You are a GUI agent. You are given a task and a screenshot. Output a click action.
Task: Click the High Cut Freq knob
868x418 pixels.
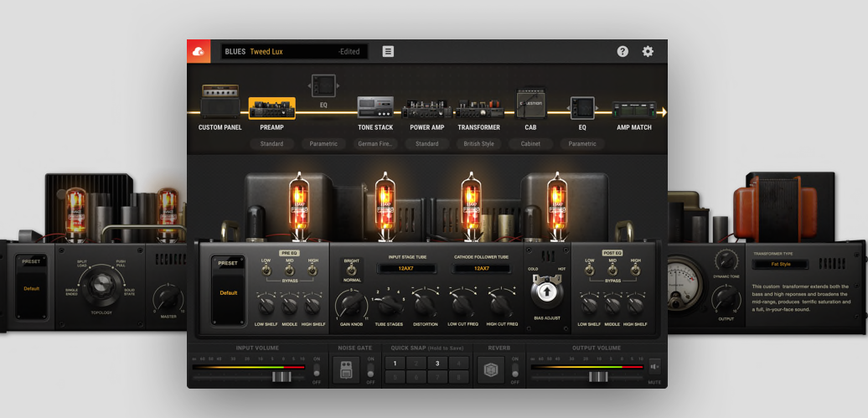[502, 306]
